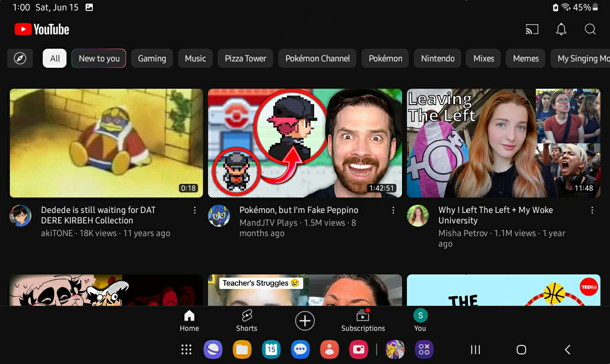This screenshot has height=364, width=610.
Task: Launch the Contacts app
Action: tap(330, 349)
